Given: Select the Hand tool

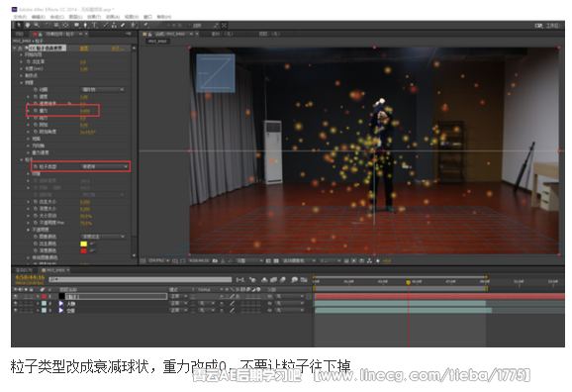Looking at the screenshot, I should tap(28, 25).
